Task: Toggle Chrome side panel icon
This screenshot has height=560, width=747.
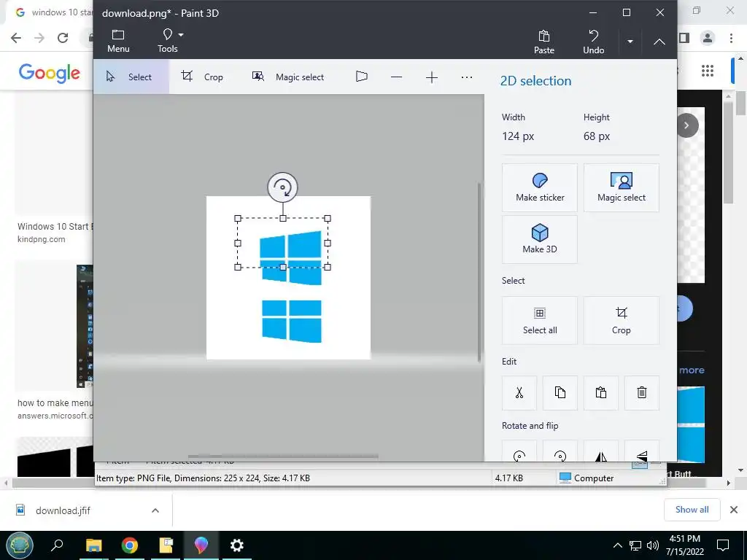Action: [684, 38]
